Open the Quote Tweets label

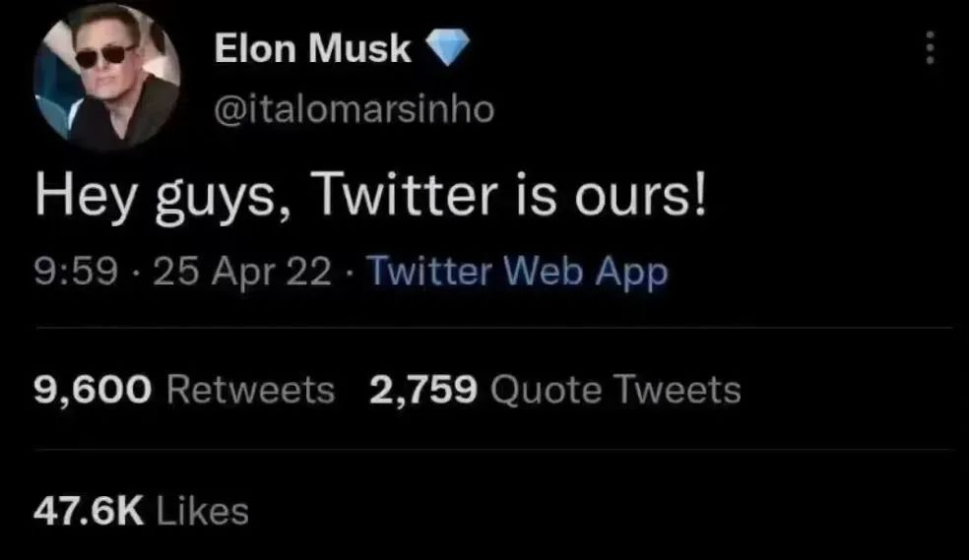click(614, 391)
